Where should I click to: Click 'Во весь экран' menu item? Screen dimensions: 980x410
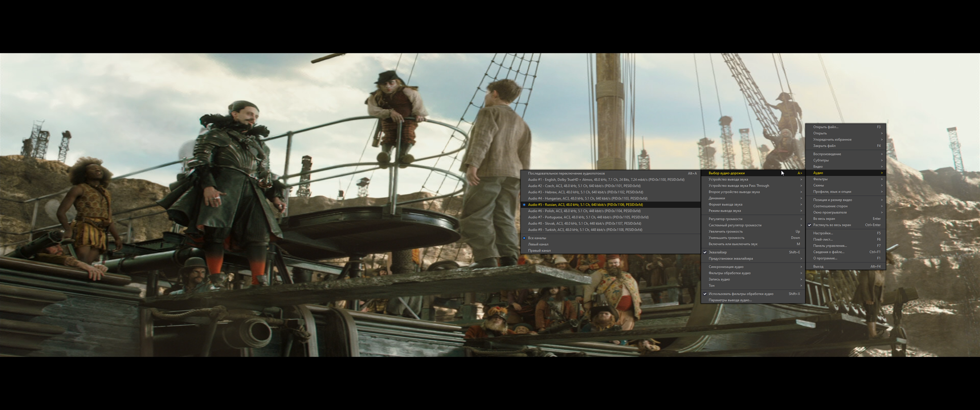click(845, 219)
